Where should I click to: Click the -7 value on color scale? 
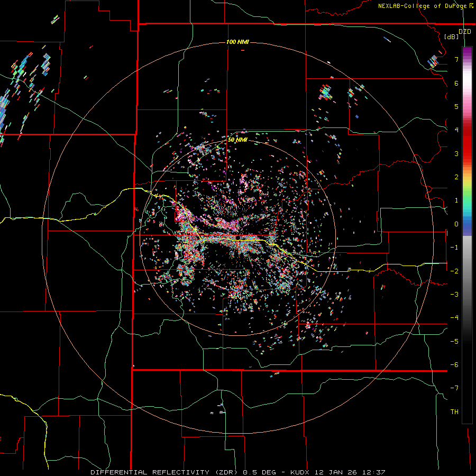coord(454,388)
